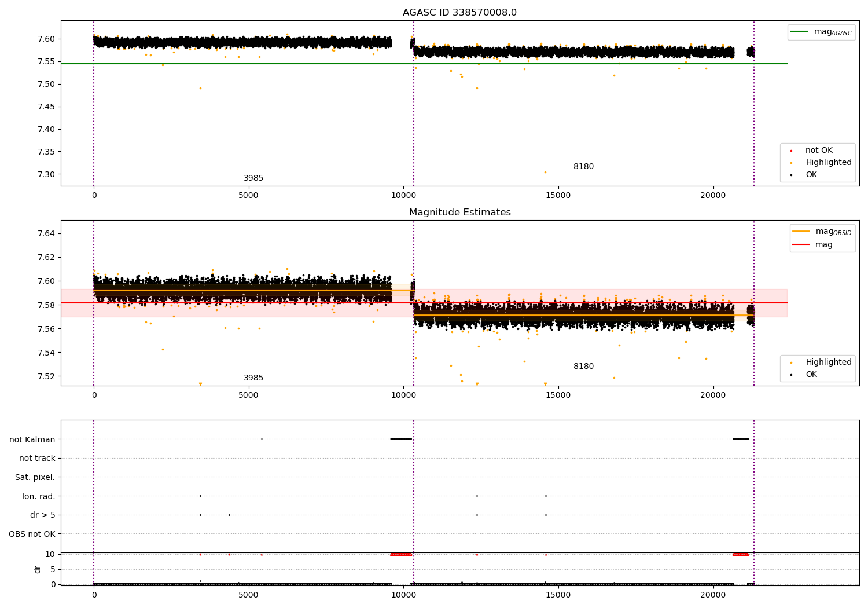Click the 7.62 y-axis tick label
Viewport: 868px width, 608px height.
47,257
